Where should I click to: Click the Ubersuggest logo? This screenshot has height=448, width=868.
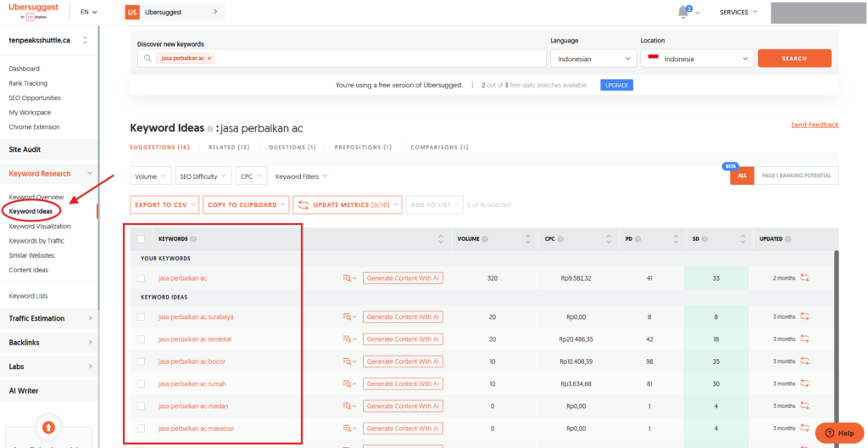(x=33, y=11)
